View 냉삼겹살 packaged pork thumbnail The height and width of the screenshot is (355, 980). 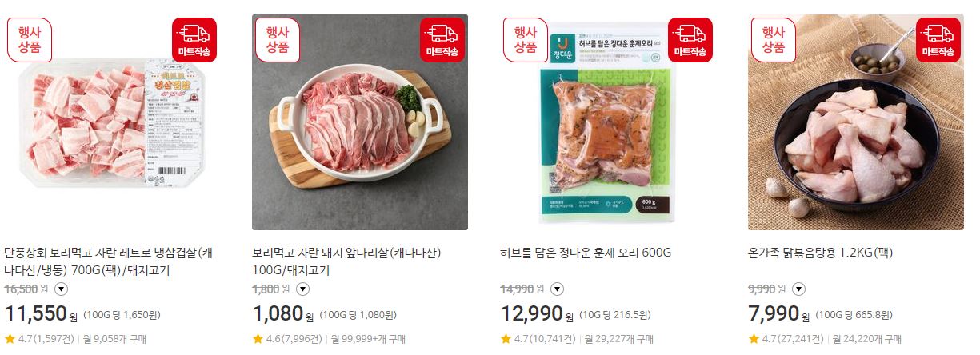tap(112, 122)
